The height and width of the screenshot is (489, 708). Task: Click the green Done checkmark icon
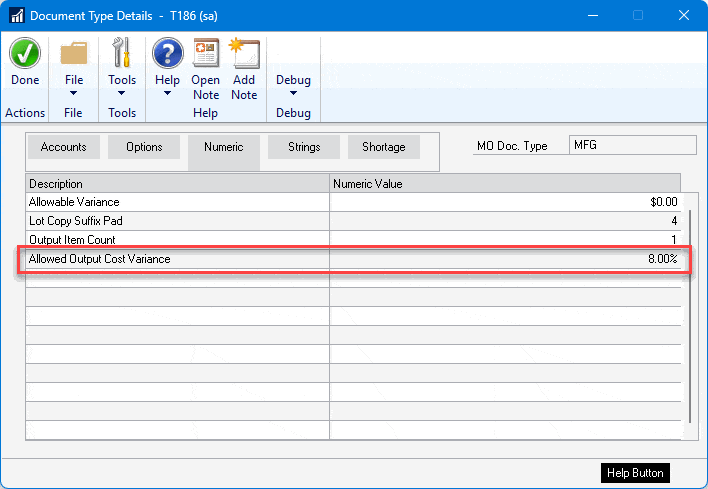[x=25, y=53]
